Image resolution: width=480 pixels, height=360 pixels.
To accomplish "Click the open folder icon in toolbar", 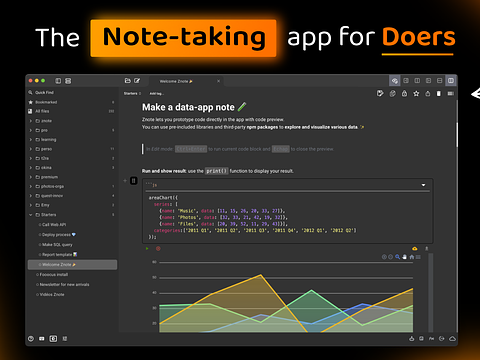I will click(x=127, y=81).
